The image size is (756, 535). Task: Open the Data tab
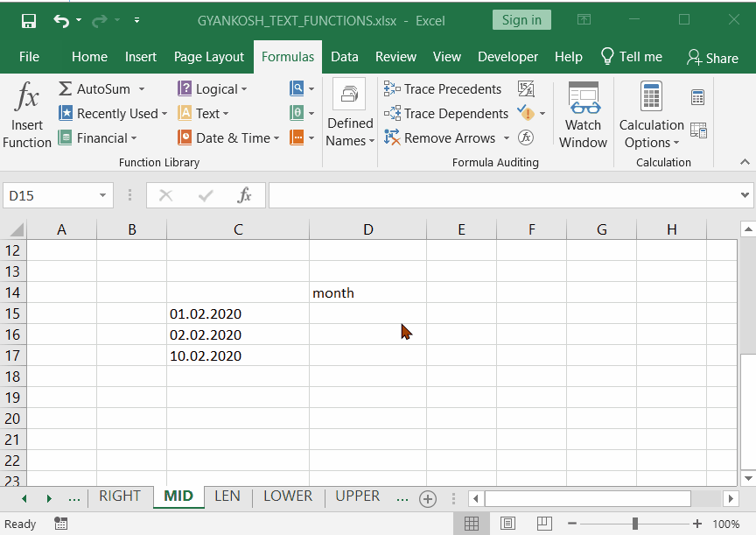[344, 57]
